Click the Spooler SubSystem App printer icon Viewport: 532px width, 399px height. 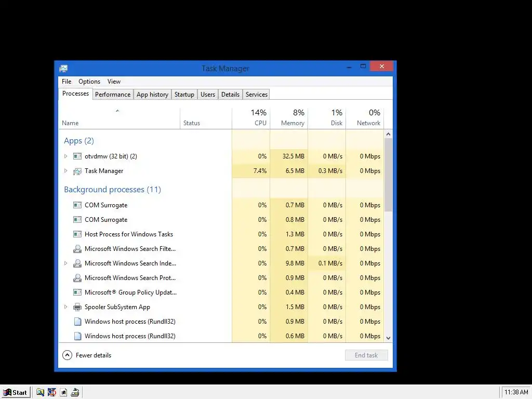click(x=77, y=307)
